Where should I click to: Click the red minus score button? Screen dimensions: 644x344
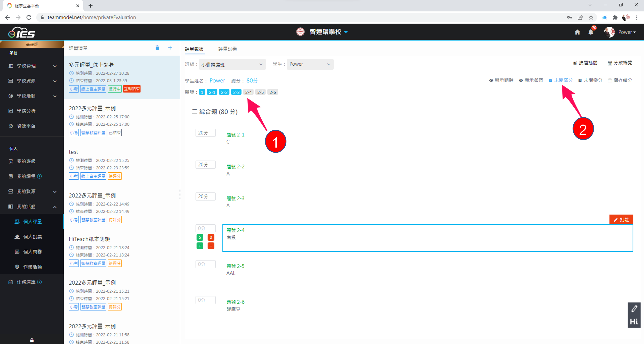[211, 246]
